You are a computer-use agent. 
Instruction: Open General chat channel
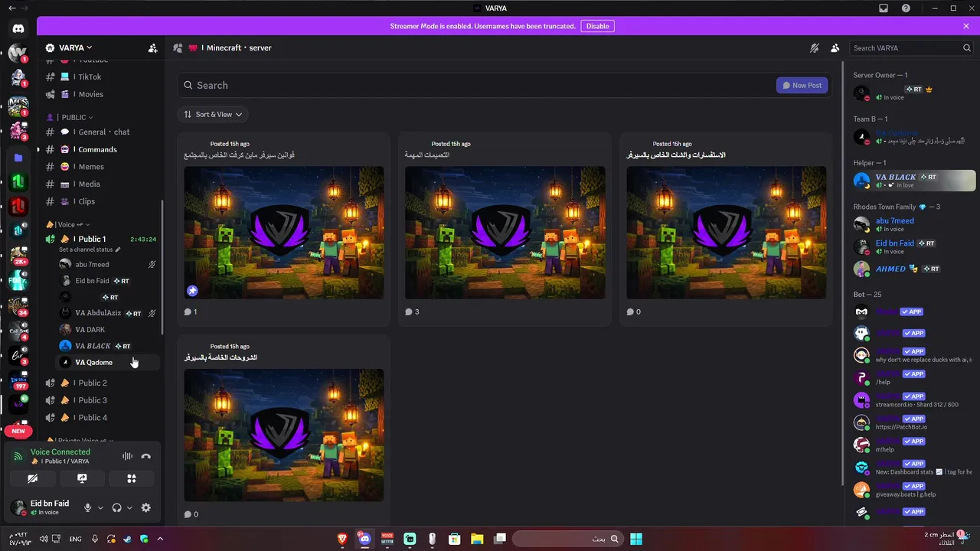tap(103, 132)
